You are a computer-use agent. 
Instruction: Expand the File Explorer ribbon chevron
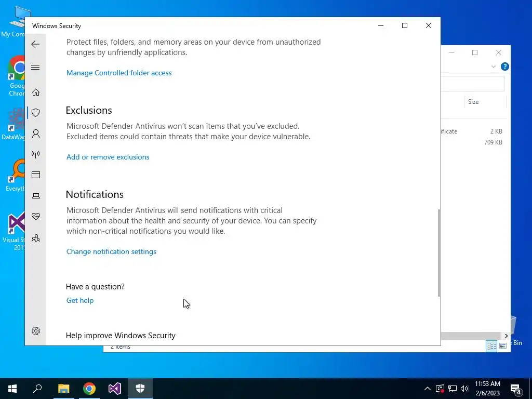pos(494,66)
